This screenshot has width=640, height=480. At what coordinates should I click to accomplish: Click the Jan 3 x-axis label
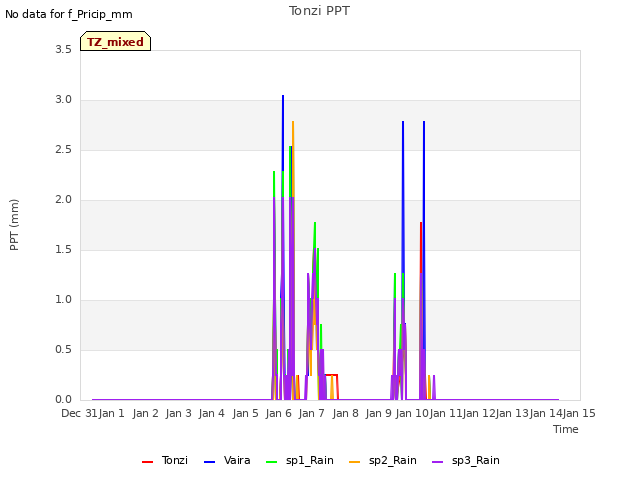pos(178,413)
